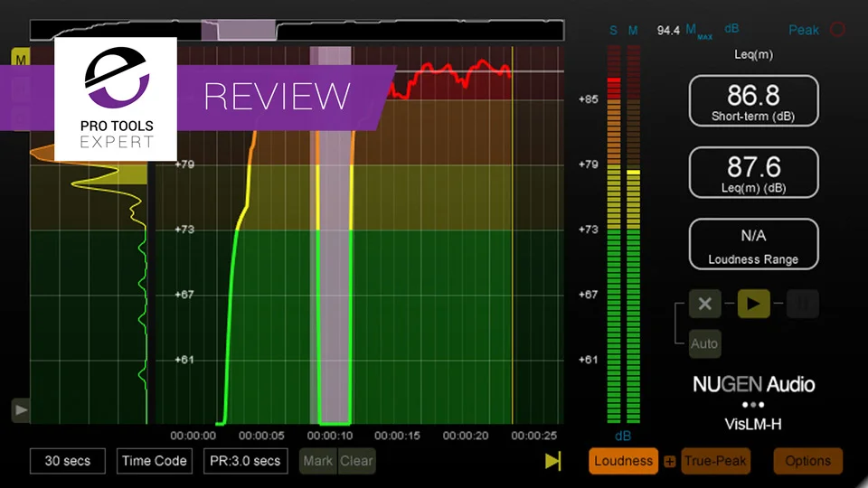Click the pink marked region in the graph

[331, 235]
